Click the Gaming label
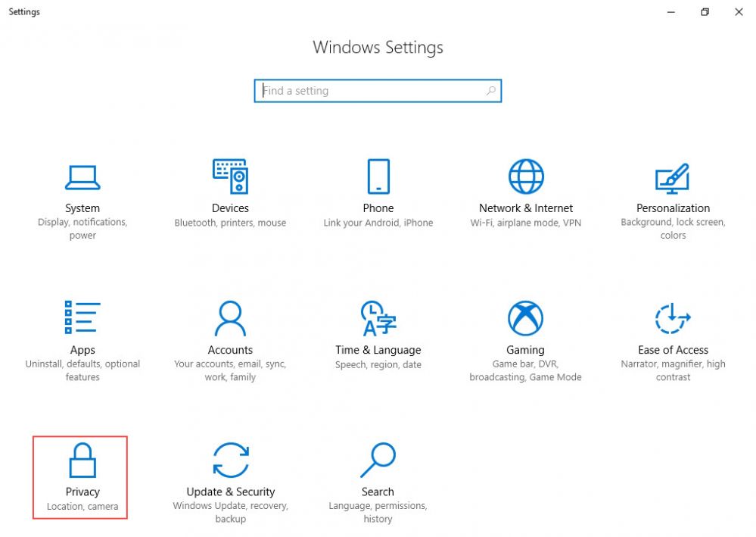 525,350
